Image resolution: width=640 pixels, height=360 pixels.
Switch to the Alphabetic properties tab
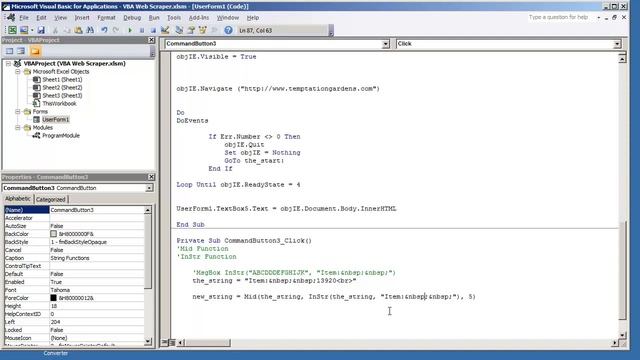click(18, 199)
